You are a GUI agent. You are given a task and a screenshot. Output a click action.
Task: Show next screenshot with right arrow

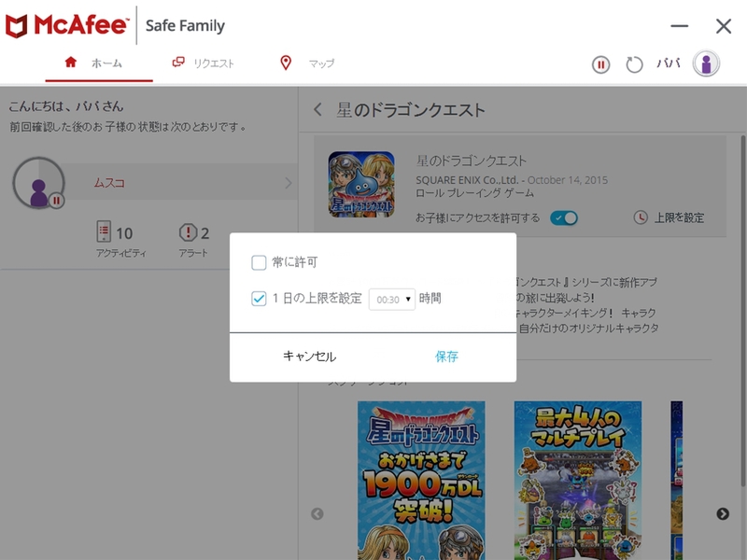[x=723, y=514]
